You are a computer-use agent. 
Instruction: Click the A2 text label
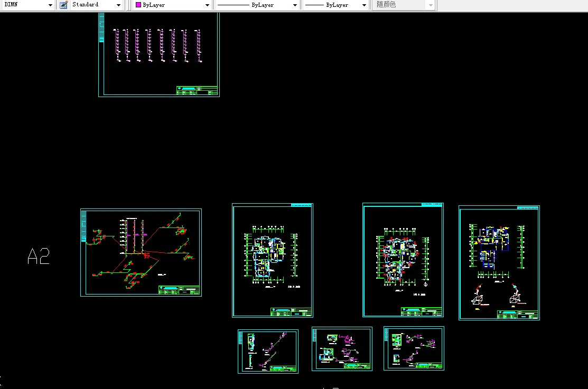(39, 257)
